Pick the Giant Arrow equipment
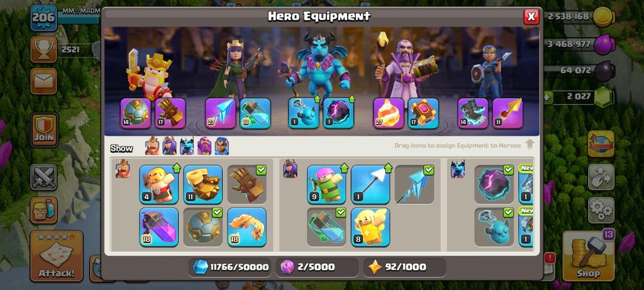 (370, 184)
